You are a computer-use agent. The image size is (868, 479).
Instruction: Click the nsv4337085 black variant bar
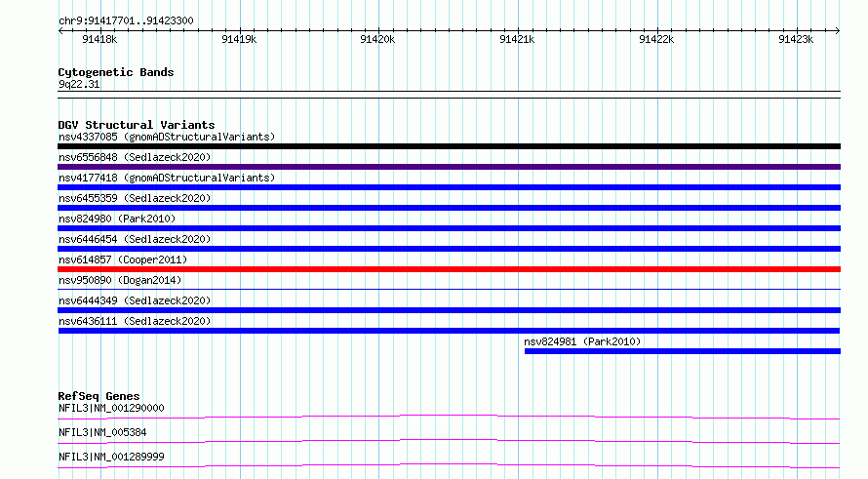pos(449,146)
